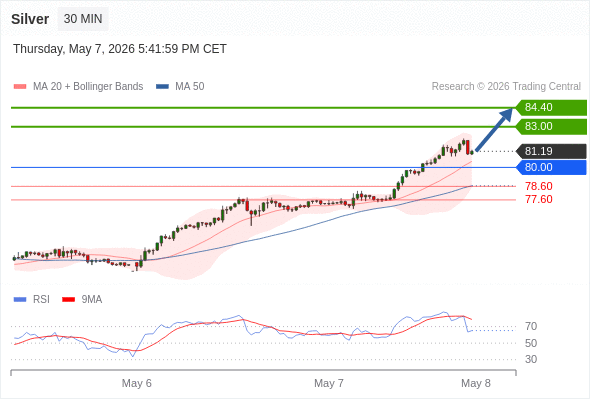Click the Silver instrument title

pyautogui.click(x=30, y=19)
